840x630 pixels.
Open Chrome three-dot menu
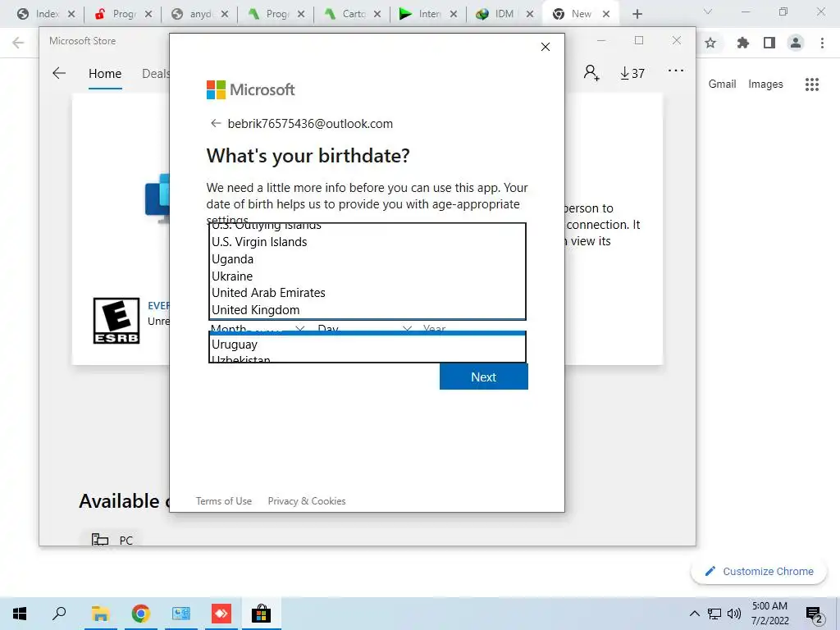[x=822, y=43]
